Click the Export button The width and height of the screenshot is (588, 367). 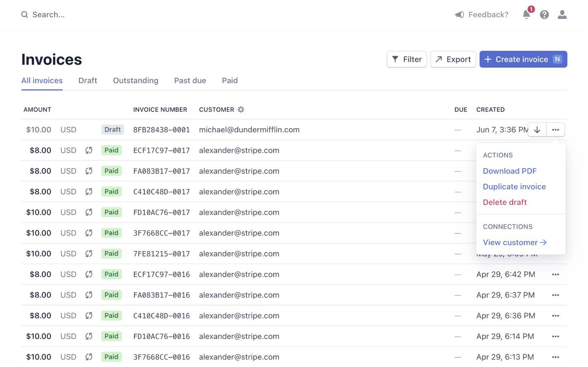(453, 59)
